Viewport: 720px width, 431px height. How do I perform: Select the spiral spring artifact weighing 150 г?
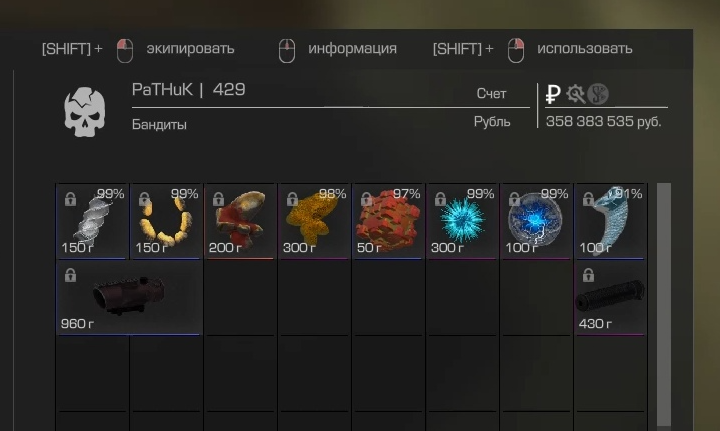coord(92,221)
